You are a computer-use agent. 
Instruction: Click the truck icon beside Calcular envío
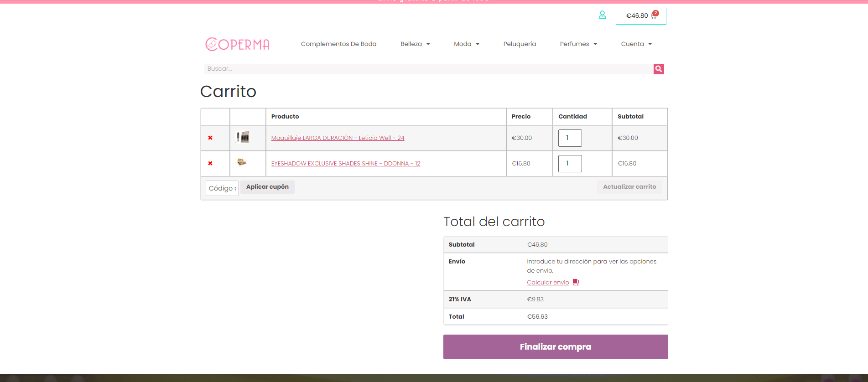point(576,282)
